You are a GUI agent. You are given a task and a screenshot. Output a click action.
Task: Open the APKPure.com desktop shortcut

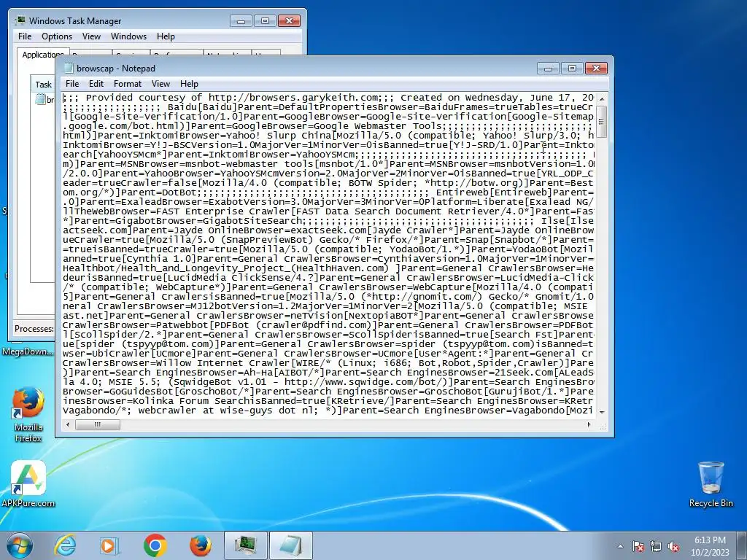tap(28, 484)
